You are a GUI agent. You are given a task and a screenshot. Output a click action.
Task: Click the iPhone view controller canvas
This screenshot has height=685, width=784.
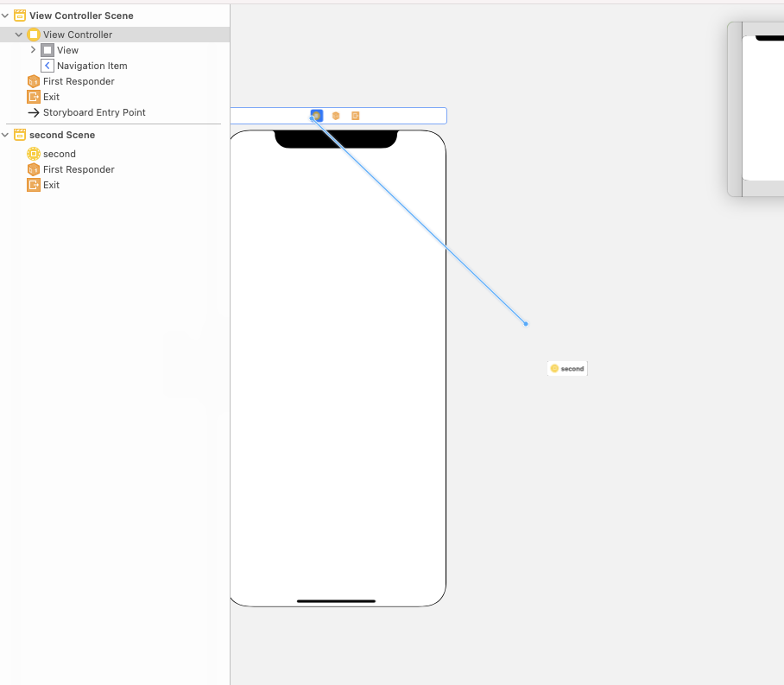pos(338,368)
